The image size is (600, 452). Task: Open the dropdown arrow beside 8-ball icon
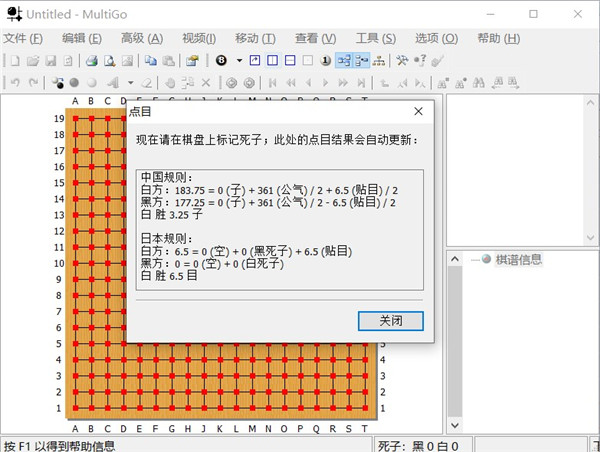238,61
